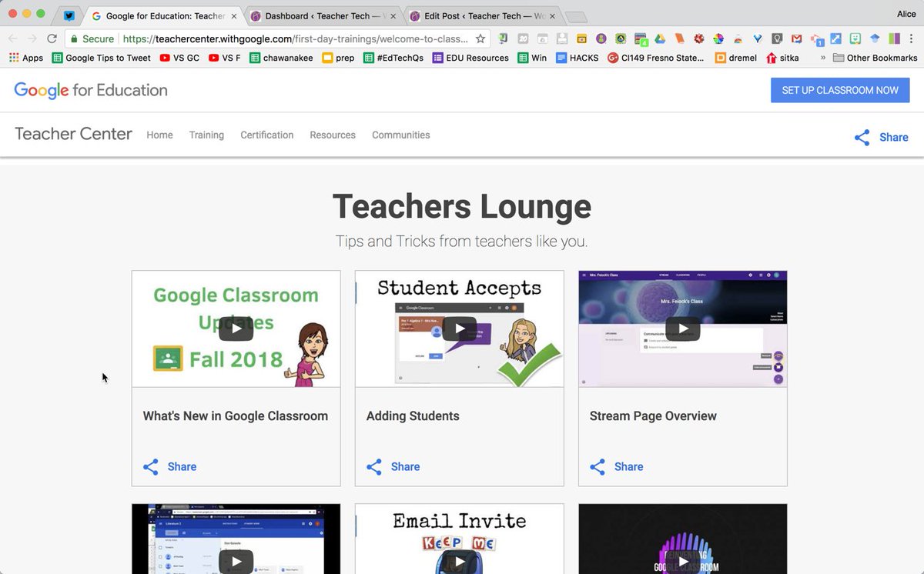924x574 pixels.
Task: Open the Google Tips to Tweet bookmark
Action: [x=101, y=58]
